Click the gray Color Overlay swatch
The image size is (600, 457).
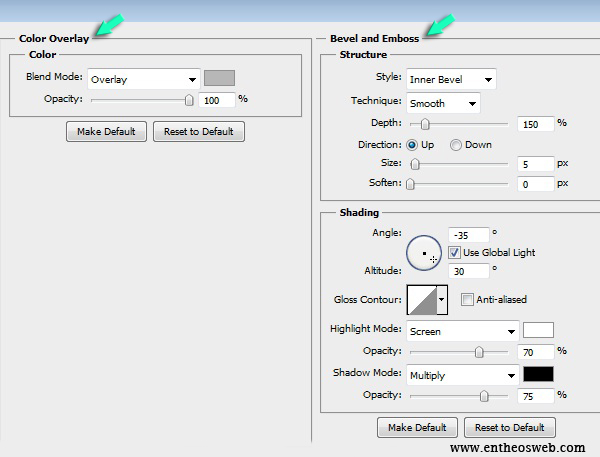point(219,78)
